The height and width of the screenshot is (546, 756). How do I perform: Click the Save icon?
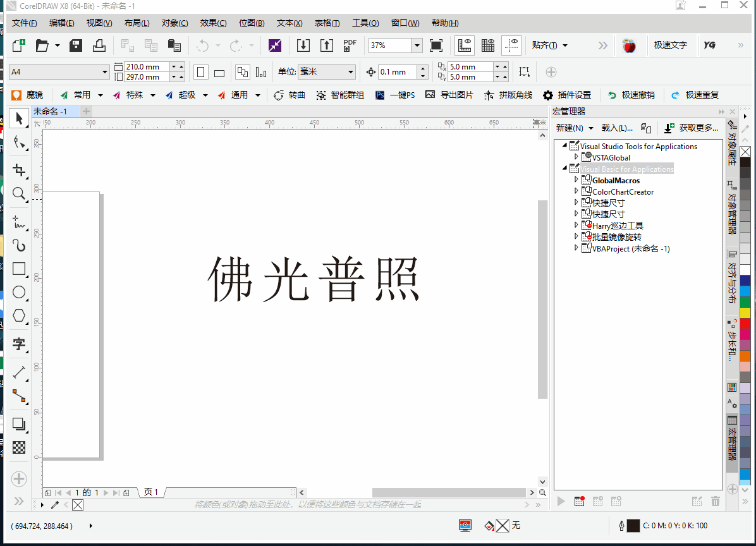[x=76, y=45]
